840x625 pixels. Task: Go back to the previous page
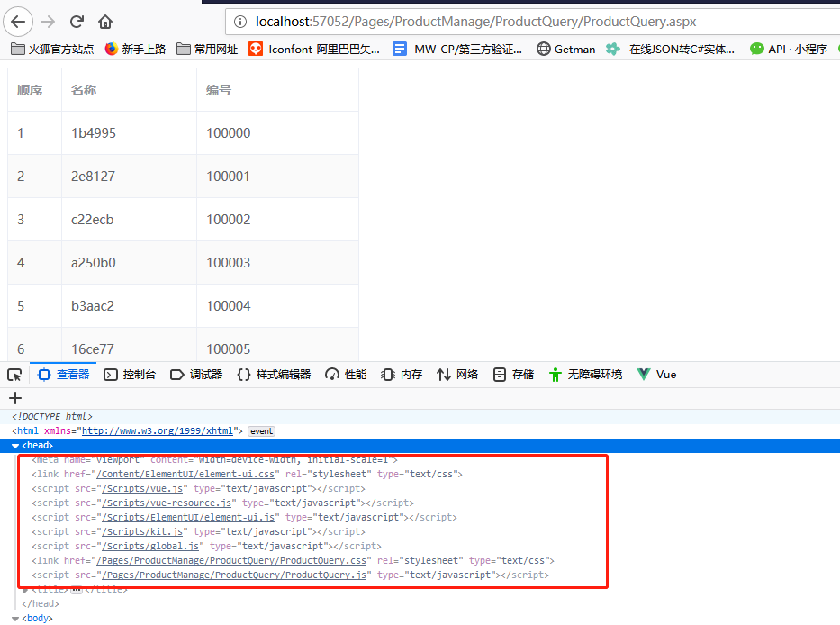point(18,22)
